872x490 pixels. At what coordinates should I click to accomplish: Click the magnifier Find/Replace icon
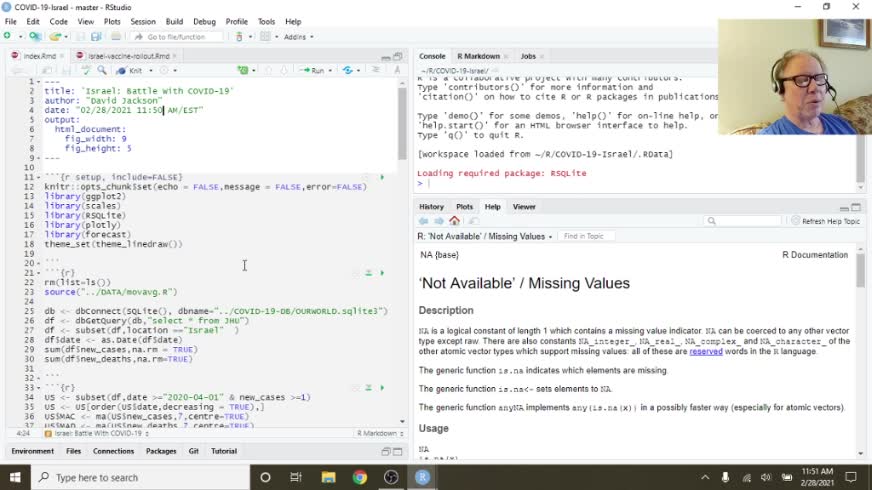click(x=102, y=71)
